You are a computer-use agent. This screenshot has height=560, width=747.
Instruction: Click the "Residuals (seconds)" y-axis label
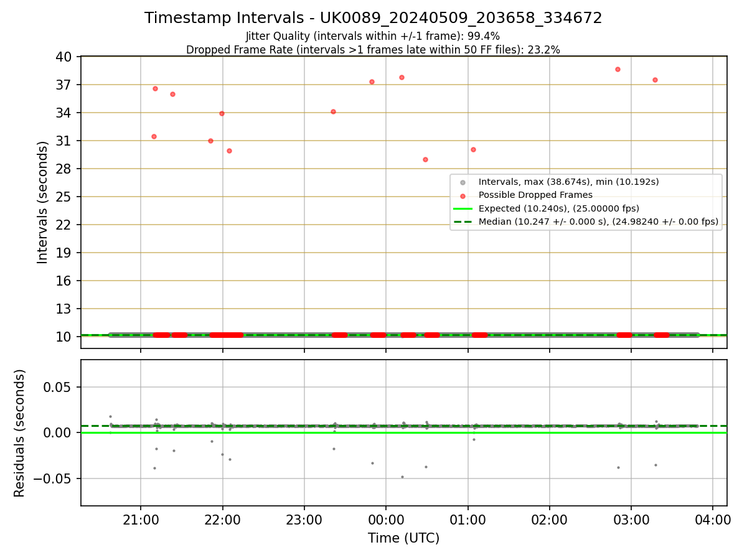pos(20,433)
